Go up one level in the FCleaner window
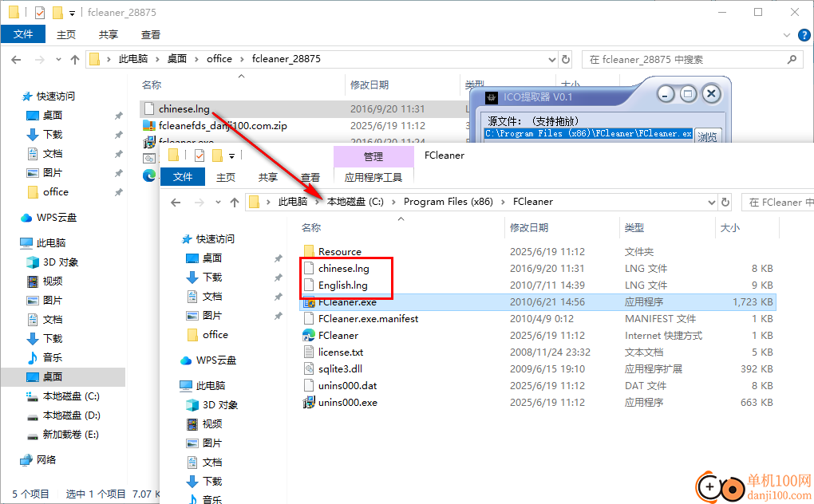Screen dimensions: 814x504 click(235, 203)
